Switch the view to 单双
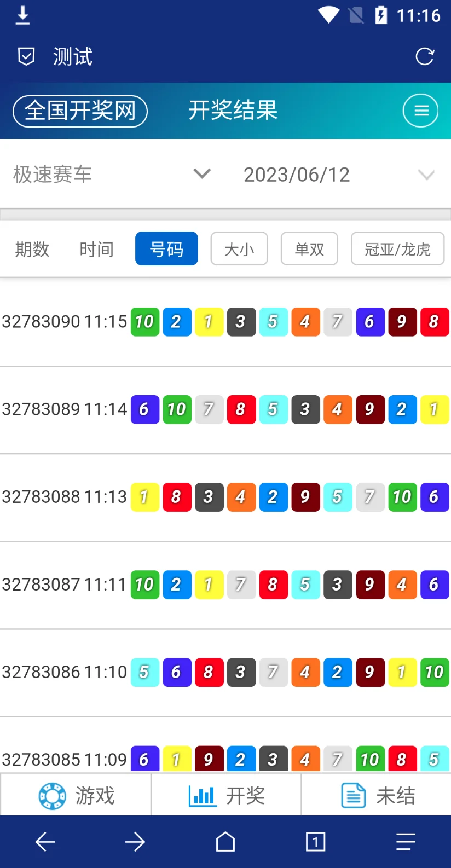451x868 pixels. point(309,249)
